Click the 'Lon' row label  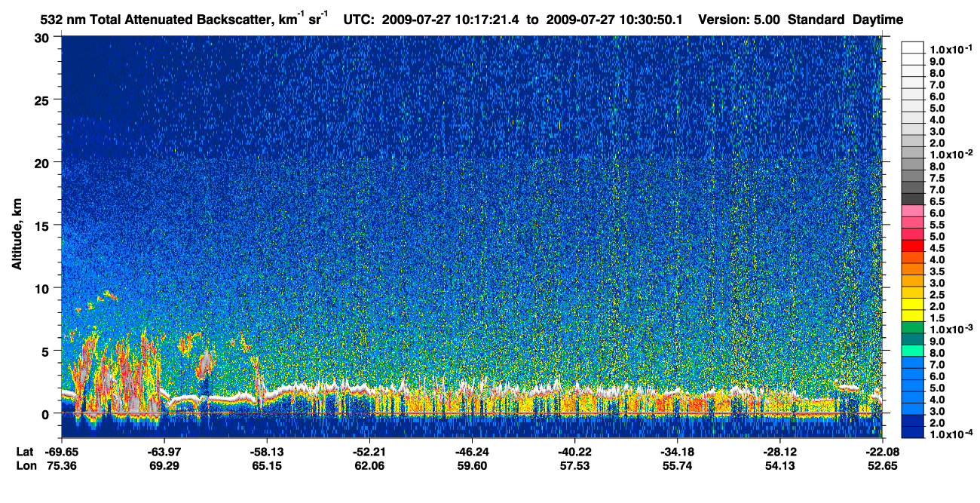(x=26, y=467)
